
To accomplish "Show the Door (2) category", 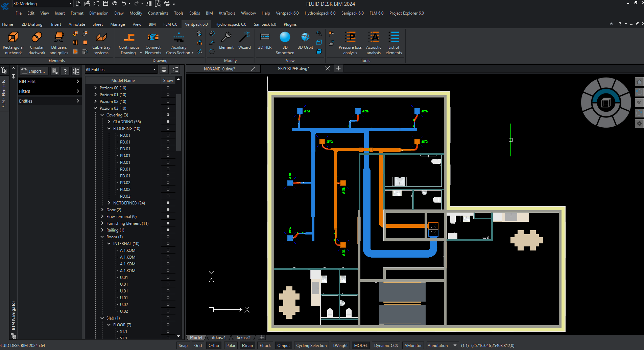I will coord(168,210).
